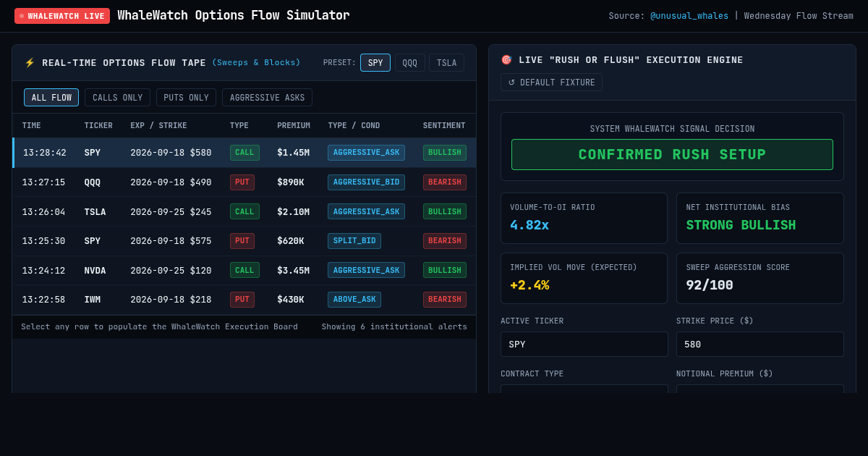Viewport: 868px width, 456px height.
Task: Click the SENTIMENT column header
Action: [x=444, y=126]
